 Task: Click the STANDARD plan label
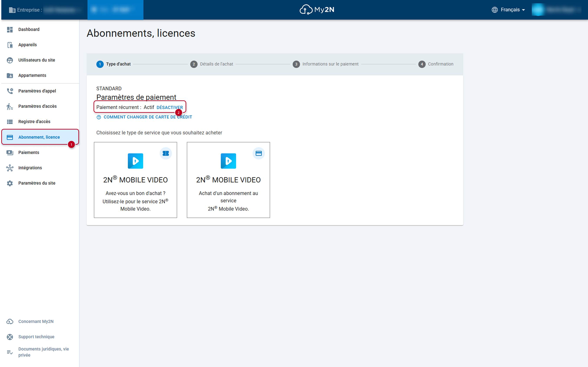tap(109, 89)
